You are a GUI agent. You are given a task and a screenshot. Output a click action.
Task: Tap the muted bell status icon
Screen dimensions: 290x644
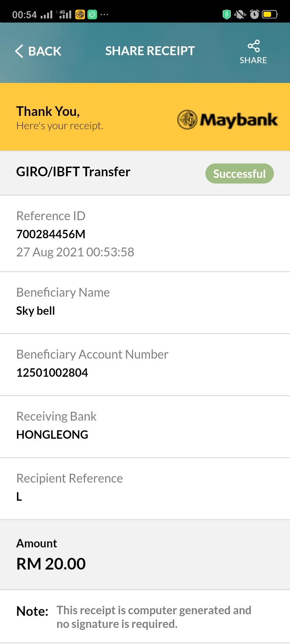click(240, 15)
